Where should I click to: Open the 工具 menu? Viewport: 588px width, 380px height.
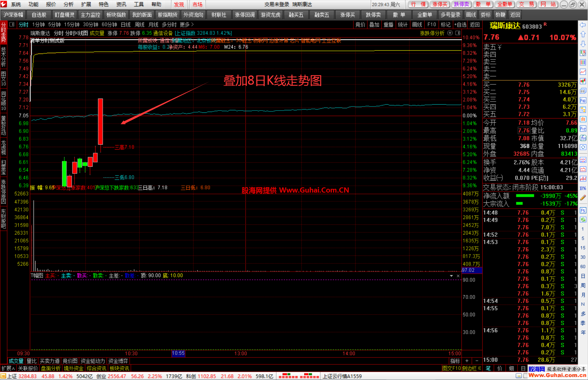[x=139, y=4]
